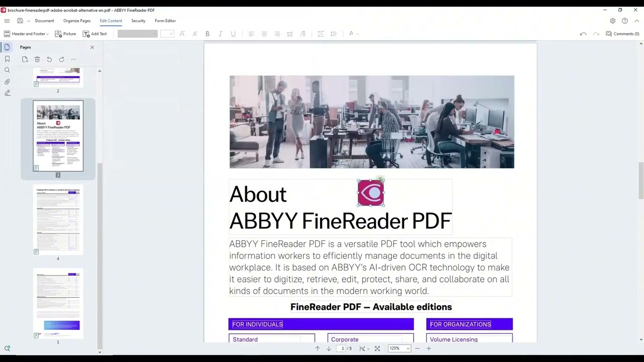This screenshot has height=362, width=644.
Task: Open the font size dropdown
Action: pyautogui.click(x=167, y=34)
